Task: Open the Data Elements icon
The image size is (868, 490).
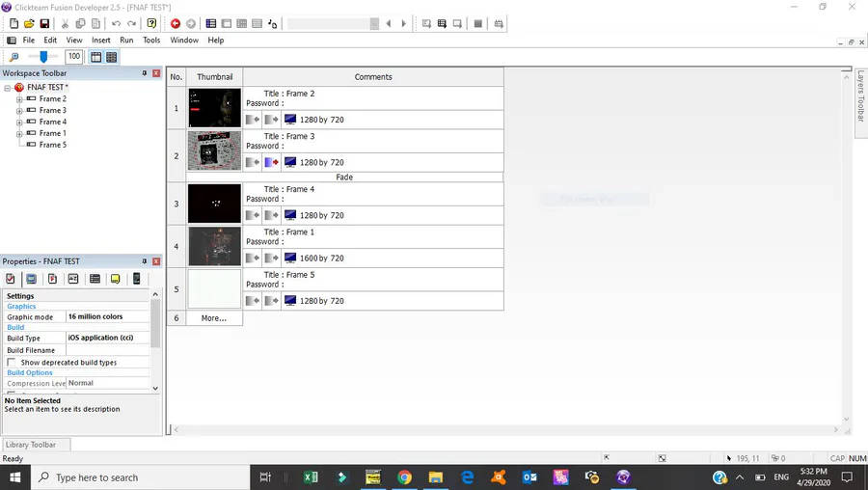Action: (272, 23)
